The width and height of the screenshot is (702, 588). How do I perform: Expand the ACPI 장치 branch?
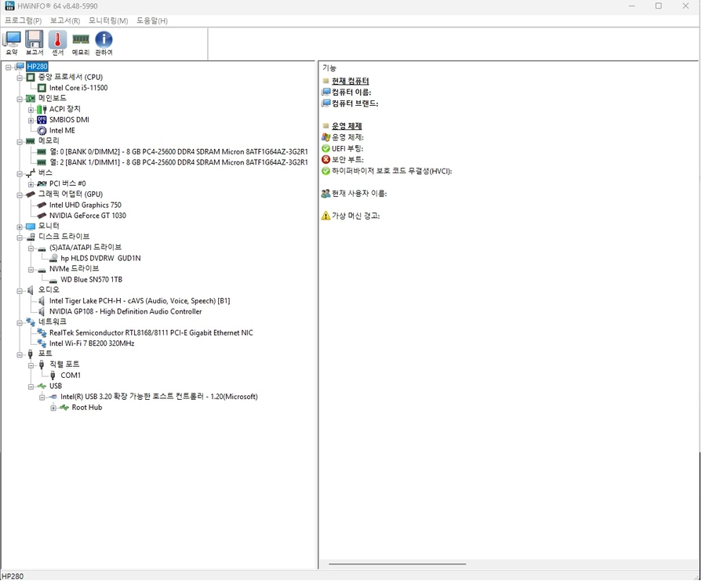(x=31, y=110)
